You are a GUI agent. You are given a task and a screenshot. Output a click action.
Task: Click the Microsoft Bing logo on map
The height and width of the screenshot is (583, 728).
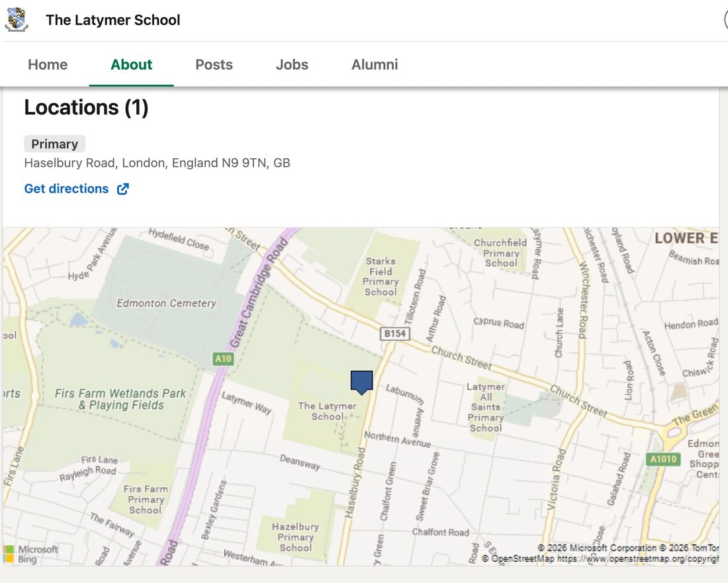[x=30, y=554]
